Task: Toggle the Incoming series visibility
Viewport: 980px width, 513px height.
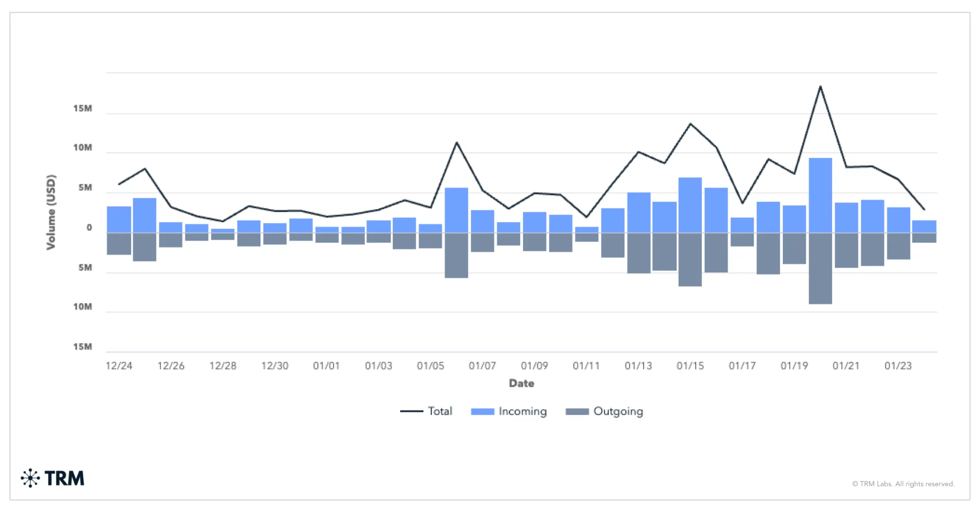Action: point(523,412)
